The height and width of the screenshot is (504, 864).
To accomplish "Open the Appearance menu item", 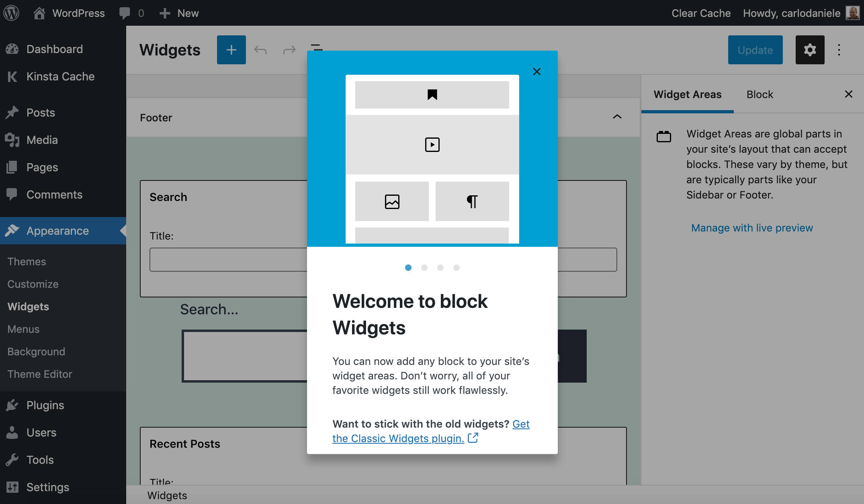I will (x=57, y=230).
